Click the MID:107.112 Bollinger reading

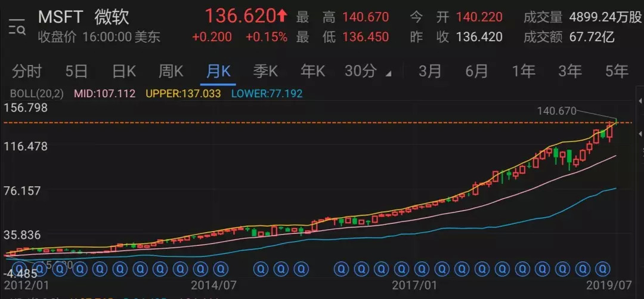coord(105,94)
